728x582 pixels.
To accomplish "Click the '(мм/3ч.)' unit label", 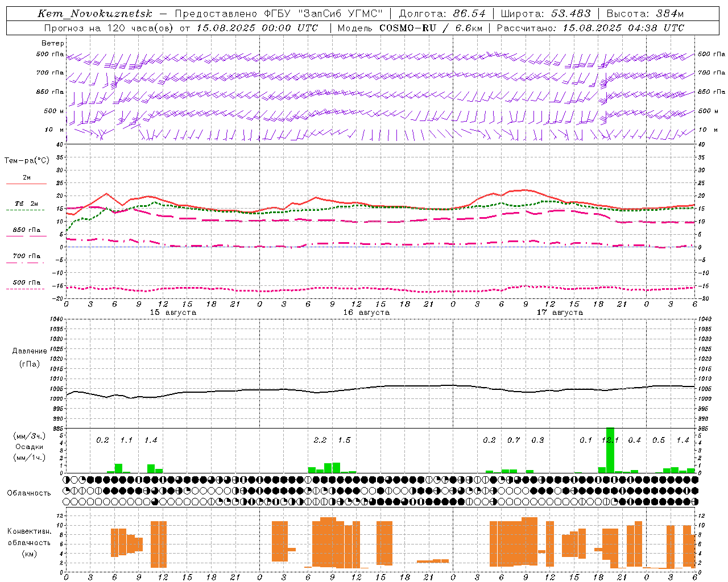I will [30, 436].
